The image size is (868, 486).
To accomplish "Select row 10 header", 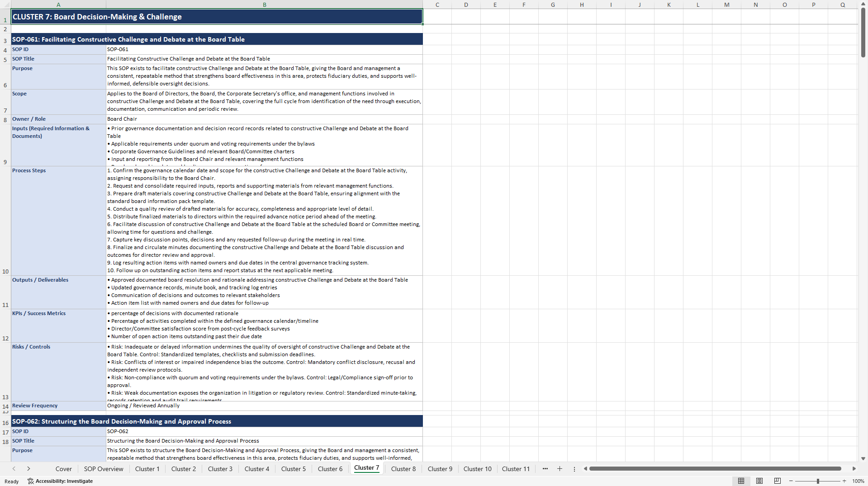I will [5, 221].
